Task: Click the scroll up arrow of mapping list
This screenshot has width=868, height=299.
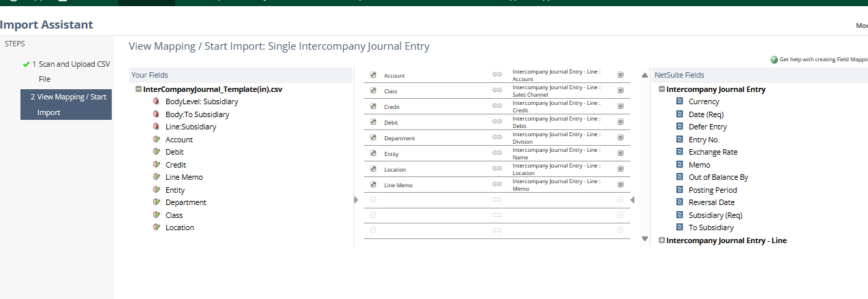Action: tap(645, 75)
